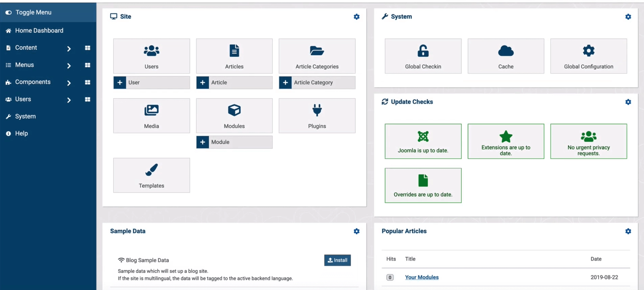Open the Site module settings gear
The width and height of the screenshot is (644, 290).
(x=356, y=17)
